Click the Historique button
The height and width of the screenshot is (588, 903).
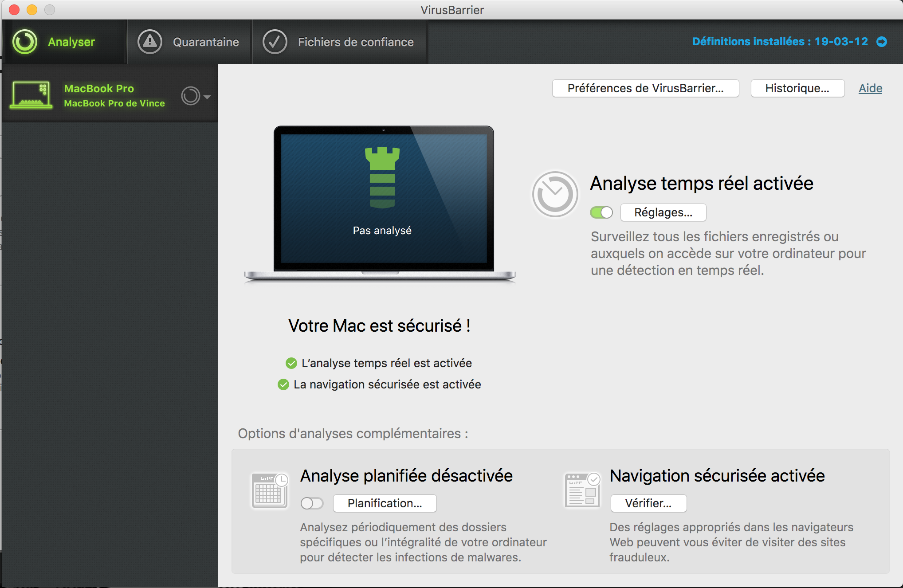point(797,88)
